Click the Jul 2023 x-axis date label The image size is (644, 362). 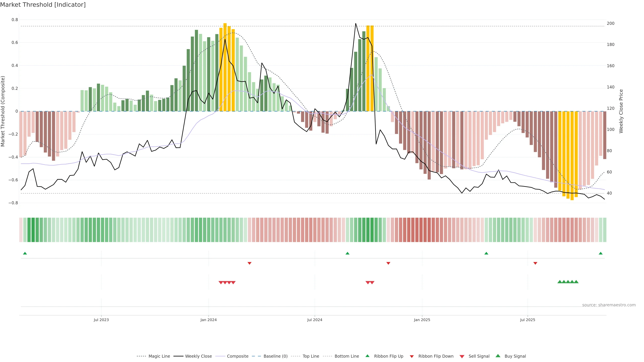(x=101, y=320)
